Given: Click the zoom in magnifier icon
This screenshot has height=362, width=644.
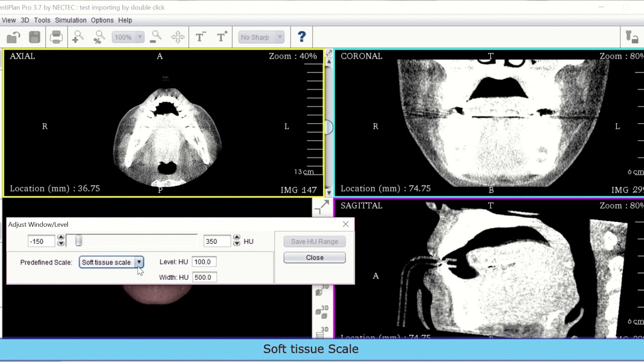Looking at the screenshot, I should 78,37.
